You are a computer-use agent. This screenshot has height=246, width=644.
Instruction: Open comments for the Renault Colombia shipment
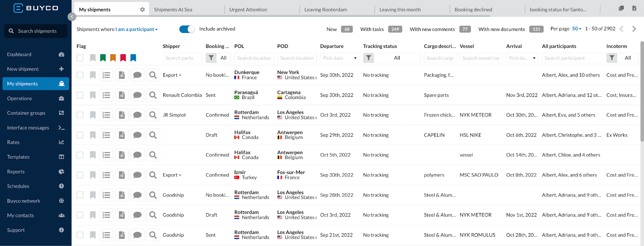pos(137,95)
